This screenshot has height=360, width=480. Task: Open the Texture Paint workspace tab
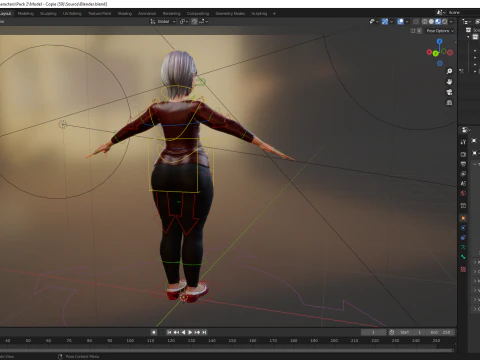pyautogui.click(x=99, y=14)
